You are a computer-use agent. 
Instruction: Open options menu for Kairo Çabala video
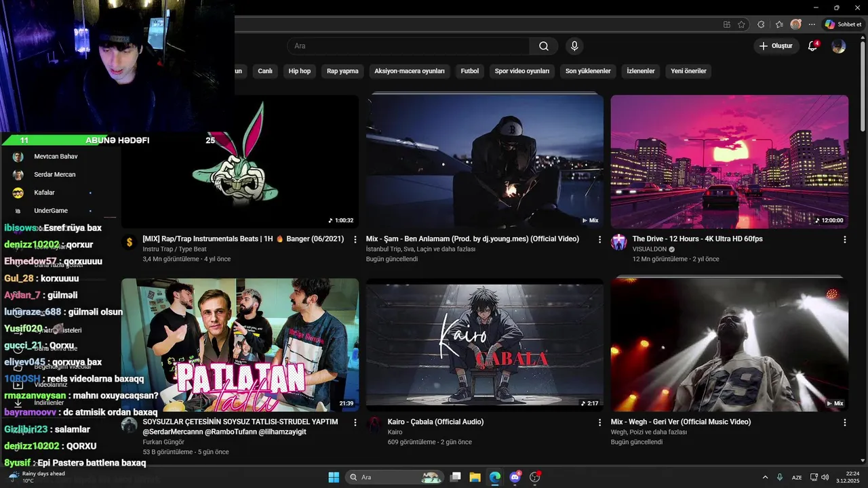tap(599, 422)
